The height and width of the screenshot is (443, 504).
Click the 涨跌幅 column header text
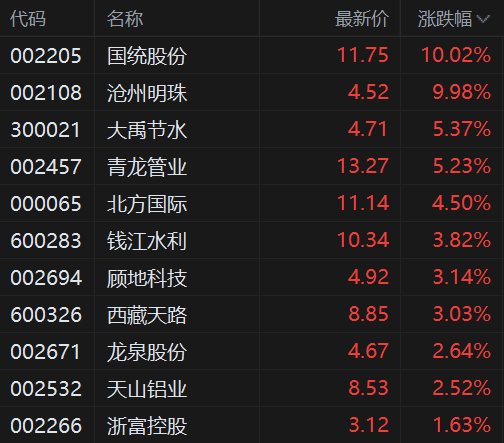445,19
